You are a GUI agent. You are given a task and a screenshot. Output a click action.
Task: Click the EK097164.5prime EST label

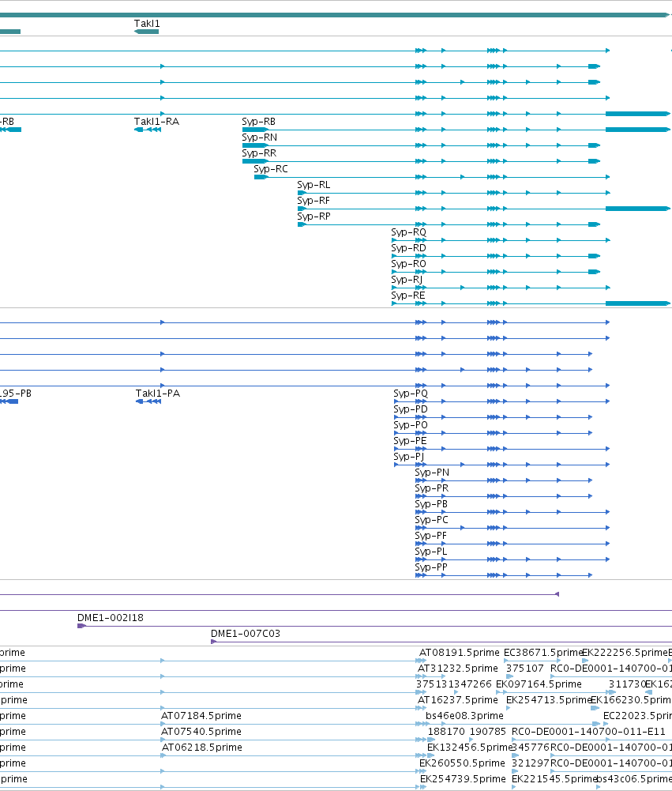(539, 684)
